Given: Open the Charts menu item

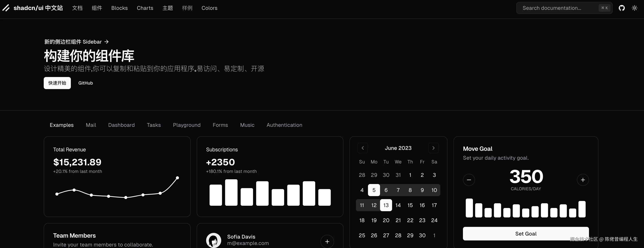Looking at the screenshot, I should (145, 8).
